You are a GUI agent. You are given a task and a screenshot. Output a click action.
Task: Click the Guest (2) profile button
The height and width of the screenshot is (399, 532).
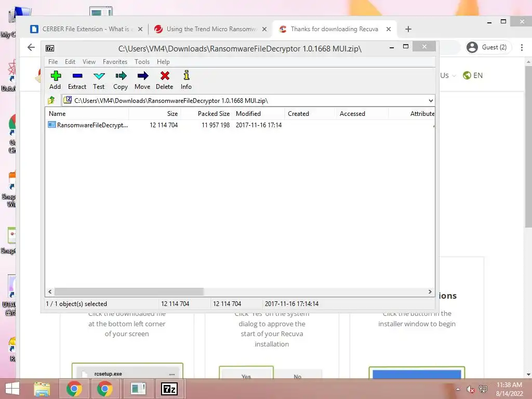pyautogui.click(x=487, y=47)
